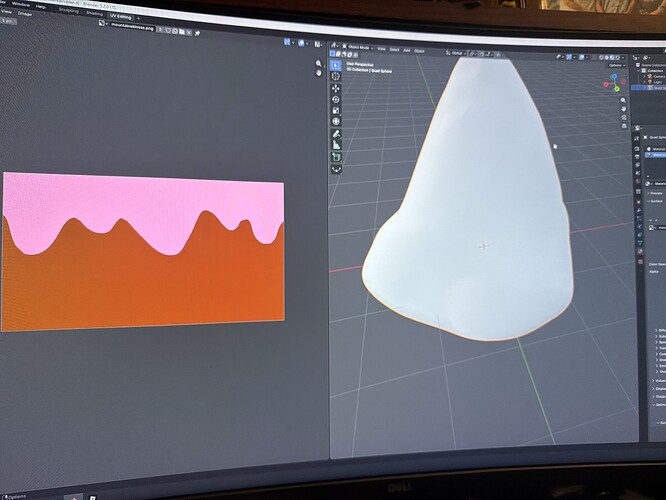Select the Quad Sphere row in the outliner

point(649,88)
